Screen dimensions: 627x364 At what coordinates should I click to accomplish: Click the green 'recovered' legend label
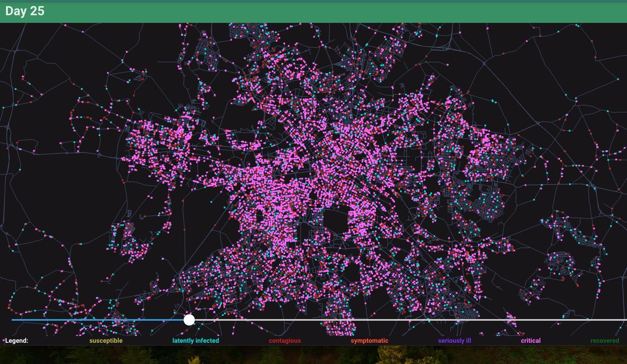pos(605,341)
